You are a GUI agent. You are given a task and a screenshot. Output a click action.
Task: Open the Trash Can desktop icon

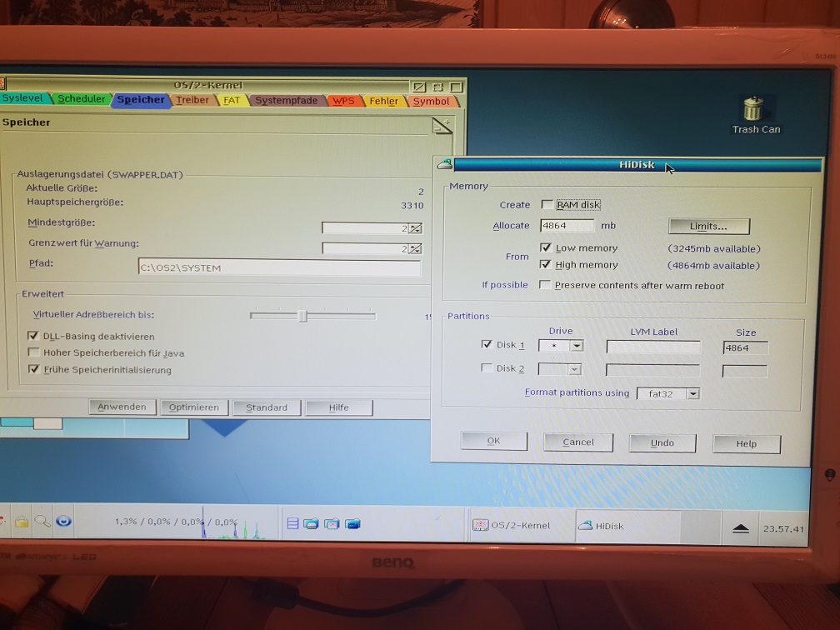754,115
